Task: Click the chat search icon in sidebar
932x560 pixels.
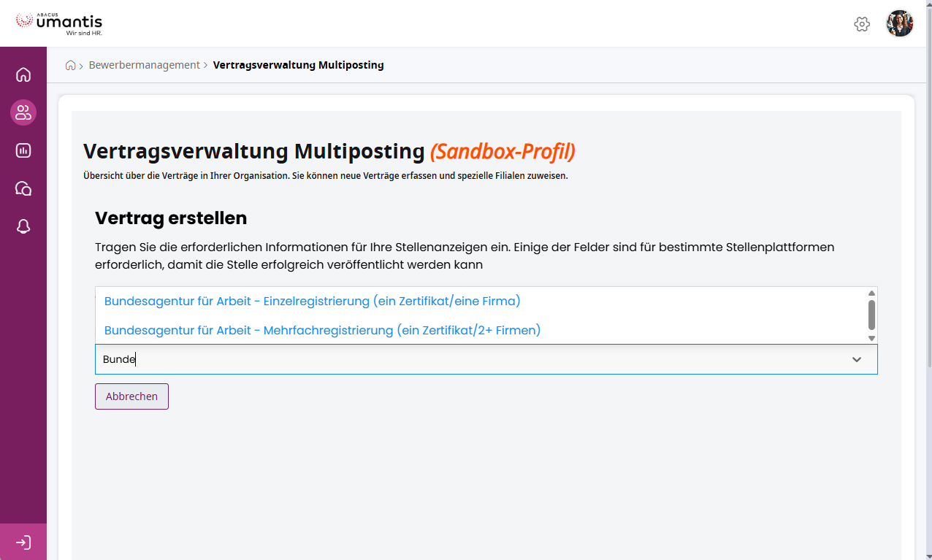Action: pos(23,188)
